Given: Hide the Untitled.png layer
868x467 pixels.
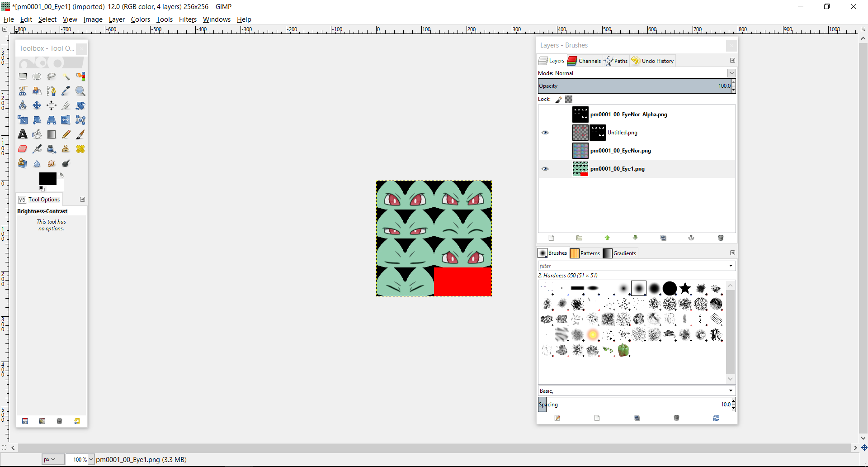Looking at the screenshot, I should (545, 133).
